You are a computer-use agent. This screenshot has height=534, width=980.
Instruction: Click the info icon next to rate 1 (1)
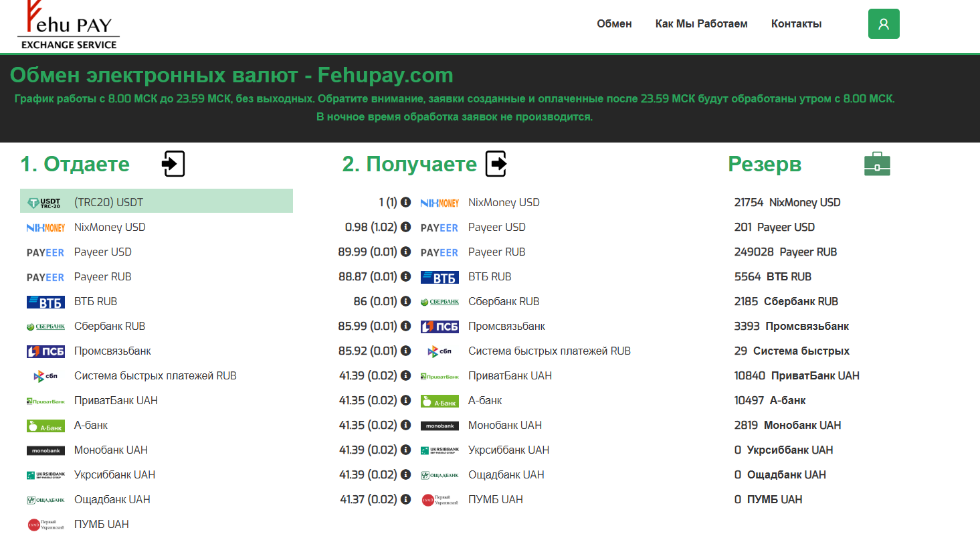point(405,202)
